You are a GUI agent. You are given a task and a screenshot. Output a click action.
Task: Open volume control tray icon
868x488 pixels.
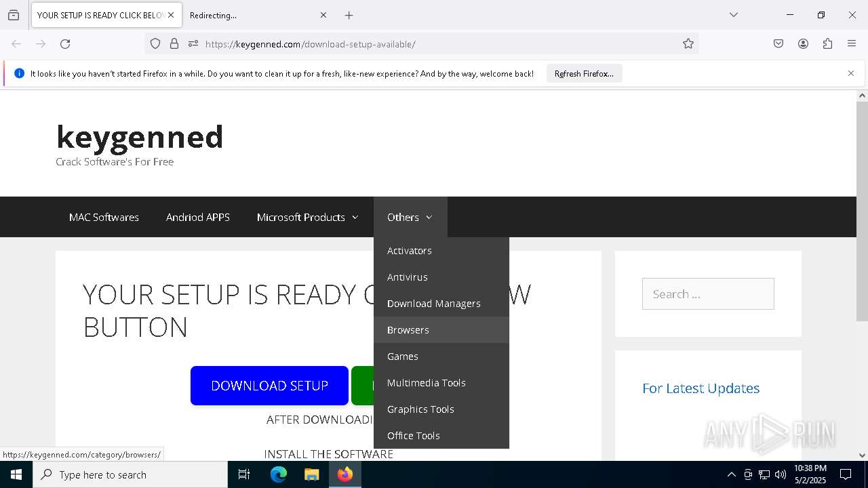pyautogui.click(x=781, y=474)
